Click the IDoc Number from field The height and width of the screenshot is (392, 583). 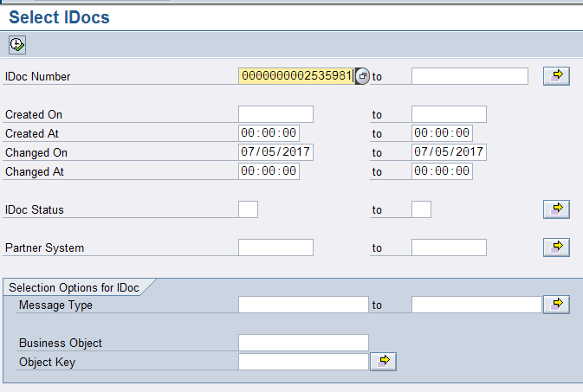(295, 76)
